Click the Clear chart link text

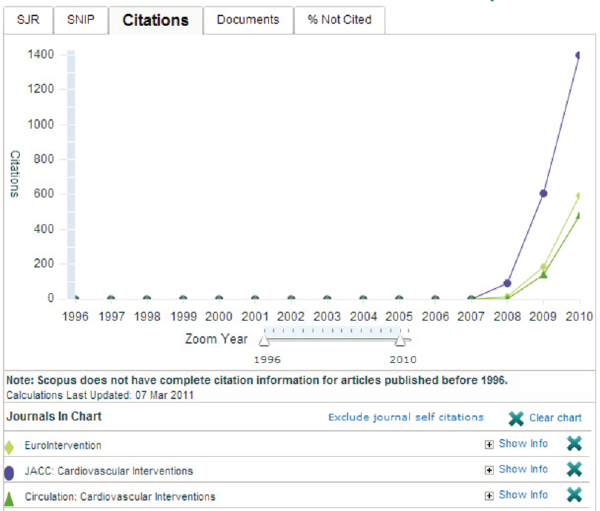pos(555,418)
